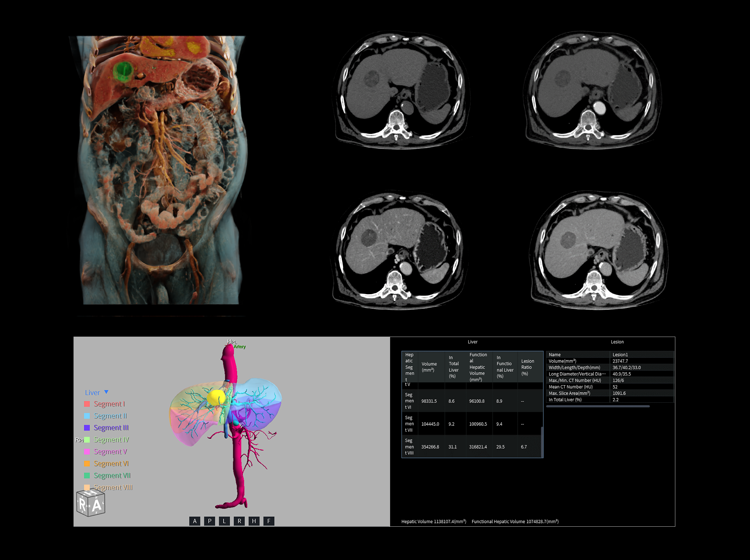This screenshot has width=750, height=560.
Task: Click the P posterior view button
Action: [x=209, y=521]
